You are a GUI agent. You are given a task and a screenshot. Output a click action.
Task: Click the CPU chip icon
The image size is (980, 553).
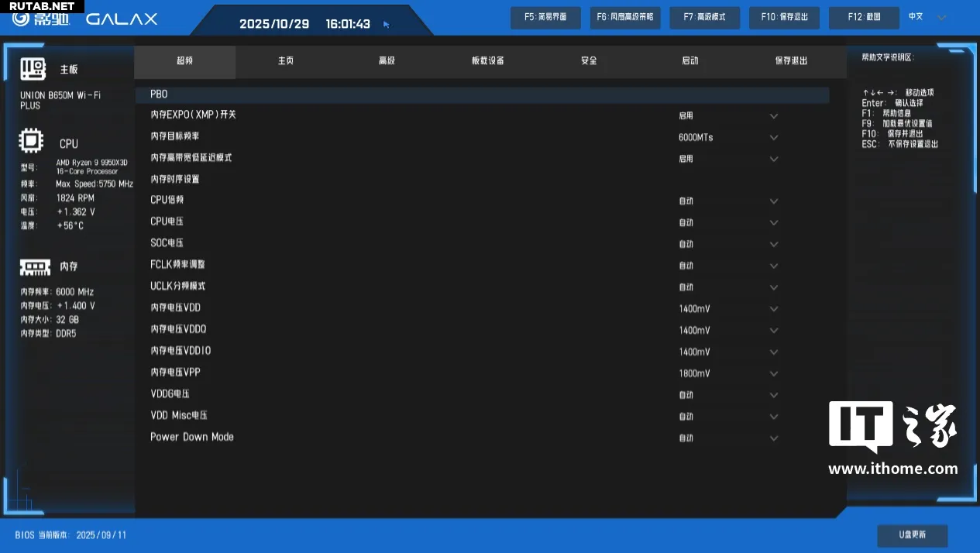click(x=31, y=143)
